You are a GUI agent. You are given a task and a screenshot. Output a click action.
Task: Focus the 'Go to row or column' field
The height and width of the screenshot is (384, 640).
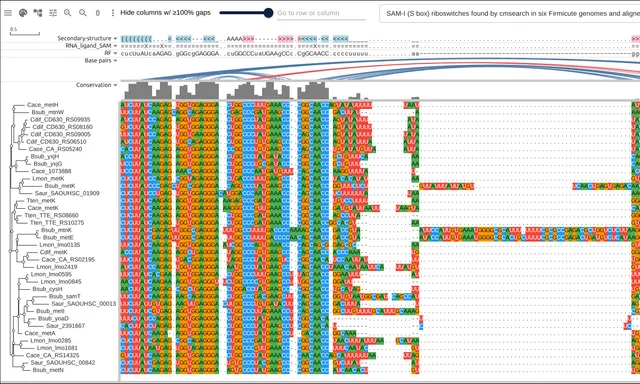(x=321, y=13)
